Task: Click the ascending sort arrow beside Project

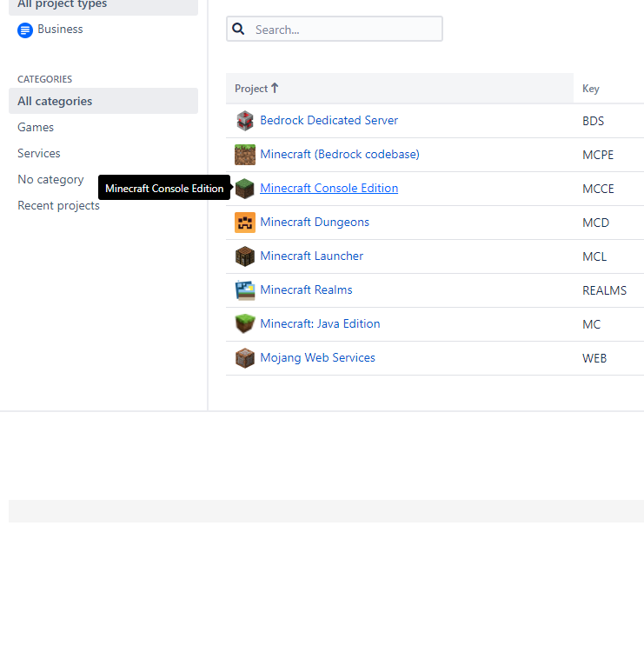Action: pyautogui.click(x=275, y=88)
